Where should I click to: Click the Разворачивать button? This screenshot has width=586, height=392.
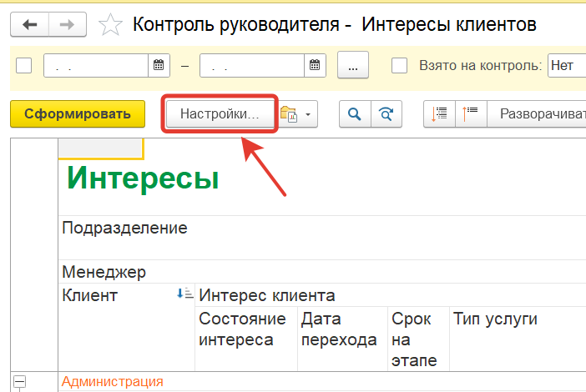[540, 114]
